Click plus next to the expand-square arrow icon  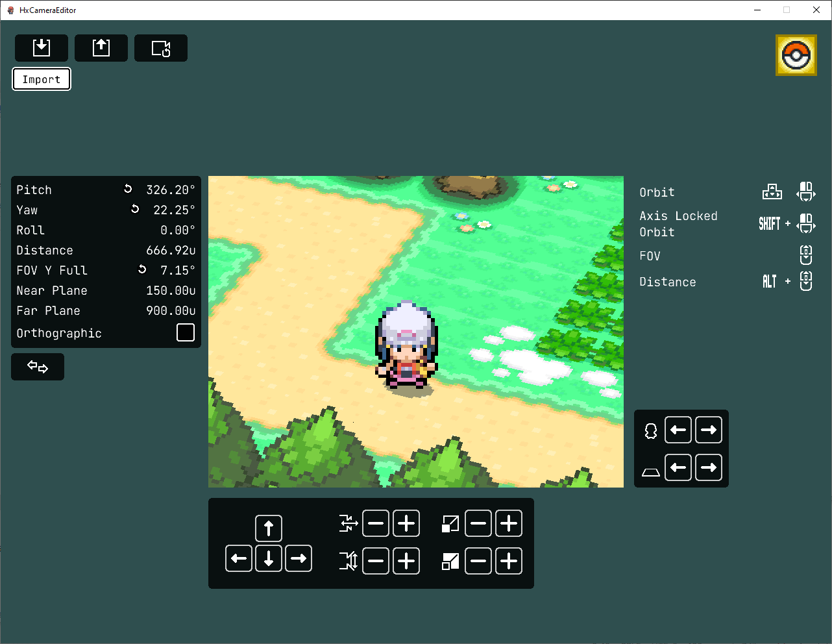point(509,523)
